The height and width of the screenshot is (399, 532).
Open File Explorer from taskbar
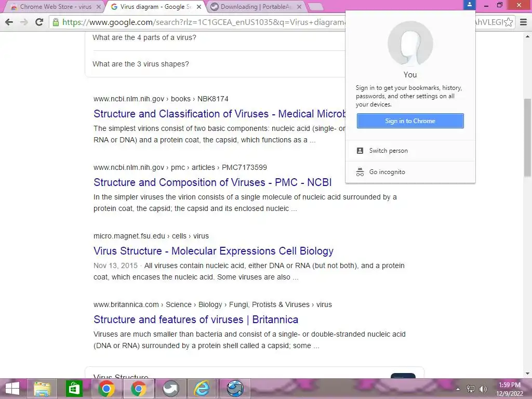pyautogui.click(x=42, y=389)
